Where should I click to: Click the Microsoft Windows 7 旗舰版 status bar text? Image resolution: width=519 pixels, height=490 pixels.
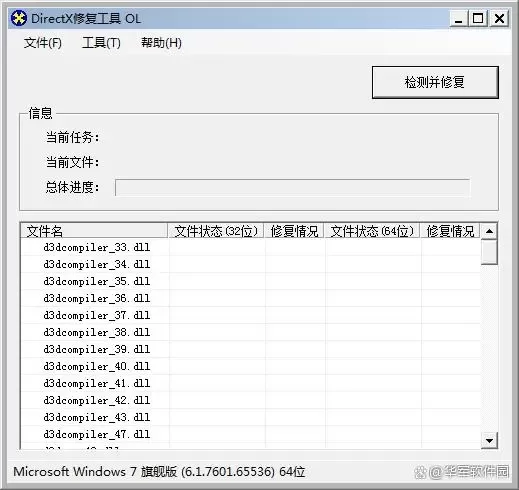point(159,472)
